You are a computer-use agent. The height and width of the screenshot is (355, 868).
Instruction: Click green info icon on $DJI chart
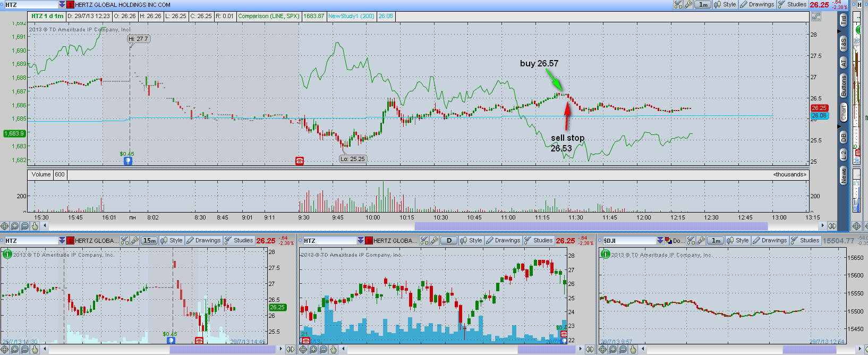(605, 254)
